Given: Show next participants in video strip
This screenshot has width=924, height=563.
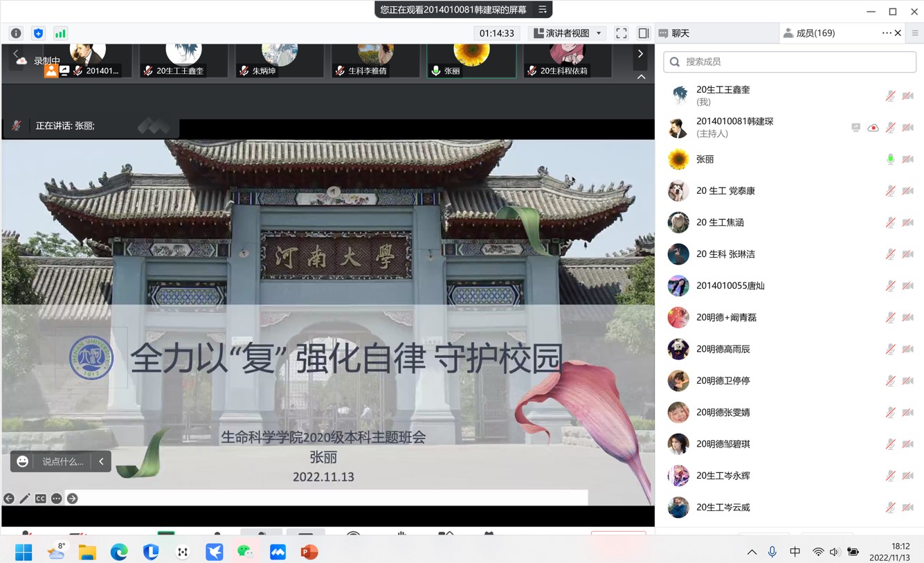Looking at the screenshot, I should click(x=640, y=54).
